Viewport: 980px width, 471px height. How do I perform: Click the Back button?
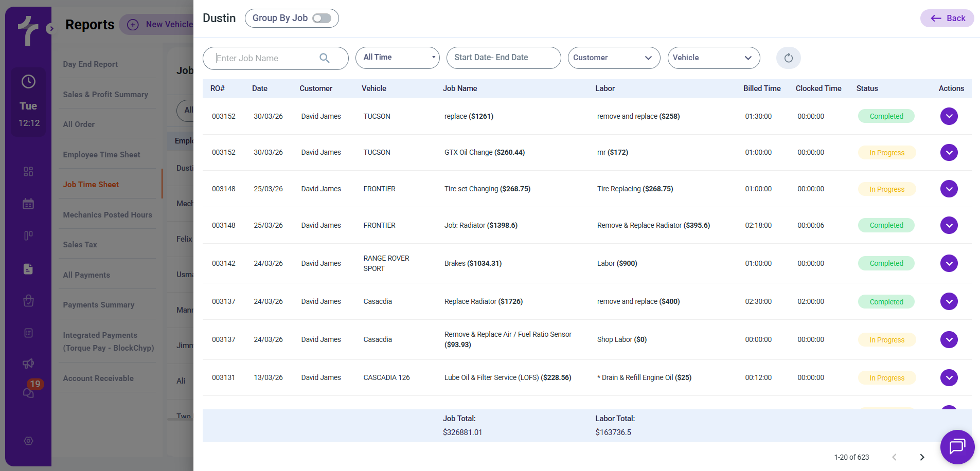[947, 19]
